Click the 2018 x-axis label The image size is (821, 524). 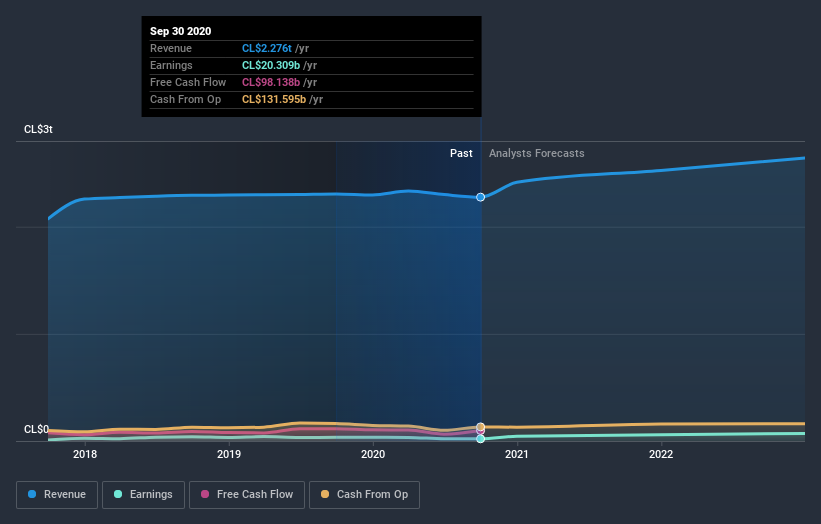pos(85,454)
